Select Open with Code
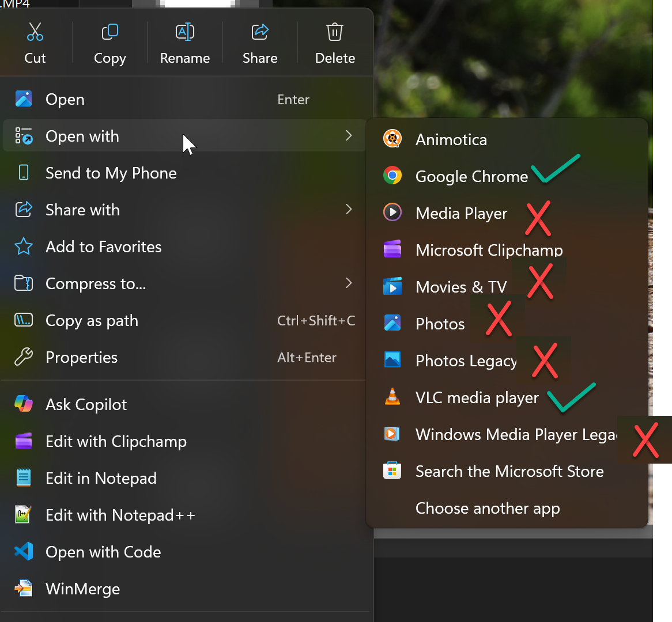Viewport: 672px width, 622px height. pos(184,551)
